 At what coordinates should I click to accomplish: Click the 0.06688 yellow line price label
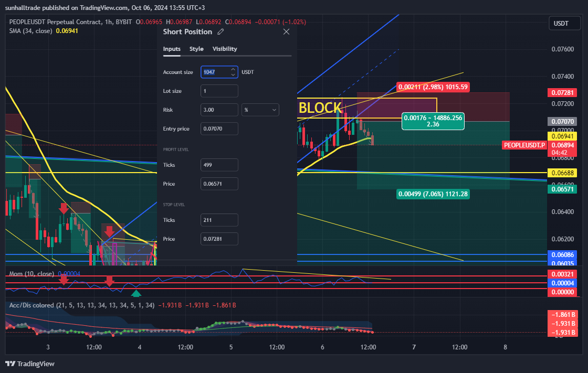point(562,173)
